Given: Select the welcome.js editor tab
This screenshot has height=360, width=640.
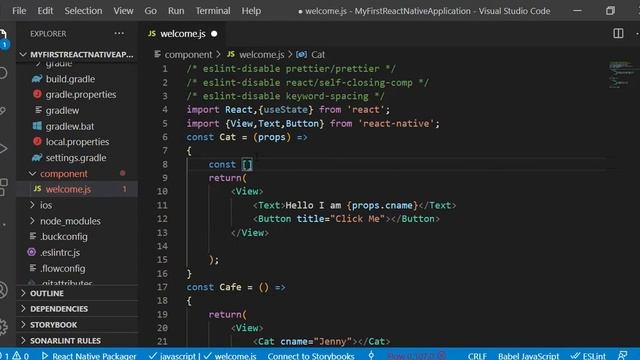Looking at the screenshot, I should pos(182,34).
